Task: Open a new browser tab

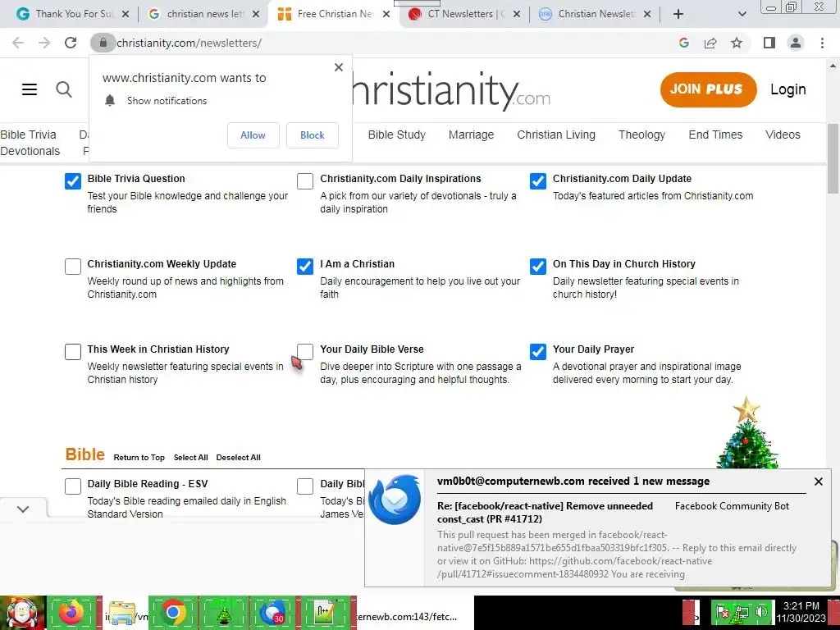Action: point(678,15)
